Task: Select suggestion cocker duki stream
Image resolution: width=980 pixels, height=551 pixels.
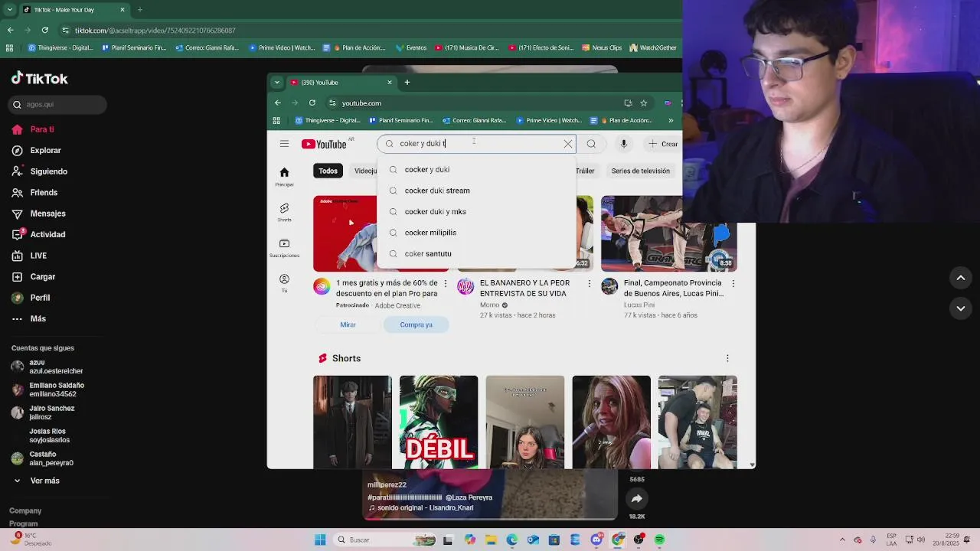Action: [476, 191]
